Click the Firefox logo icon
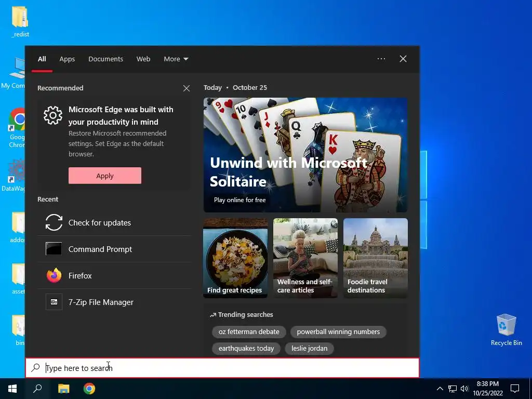The image size is (532, 399). pos(54,275)
